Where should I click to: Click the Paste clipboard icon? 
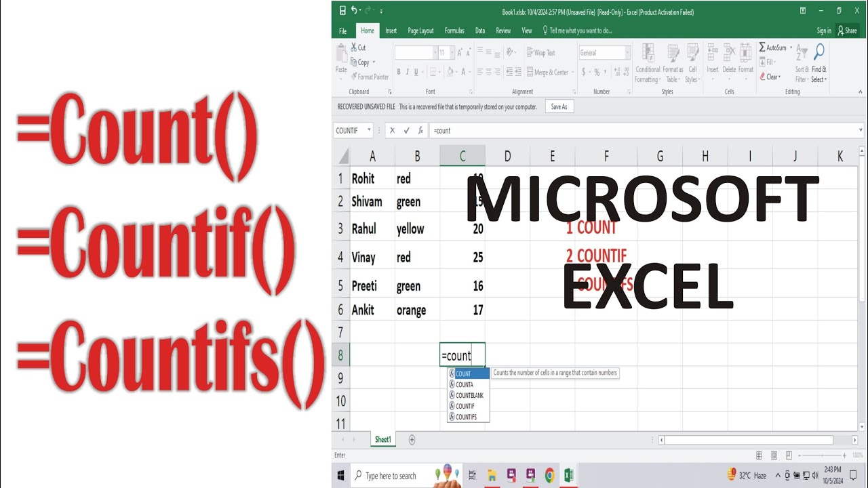coord(341,54)
